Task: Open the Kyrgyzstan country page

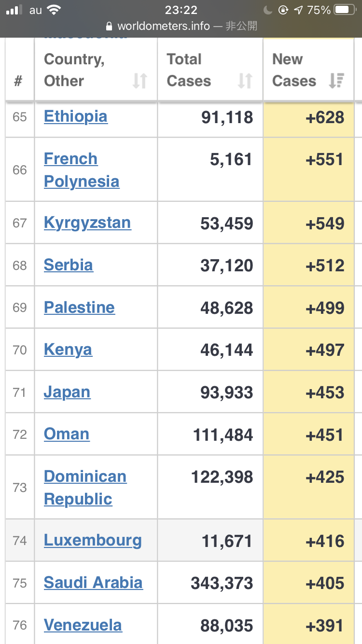Action: click(87, 223)
